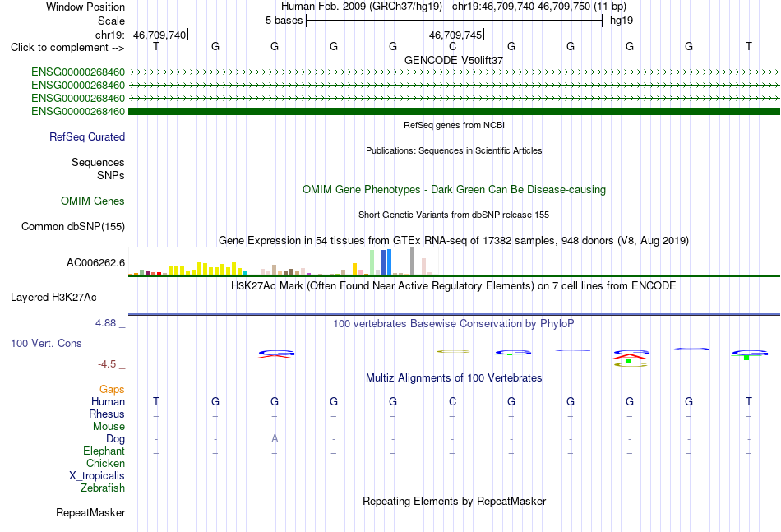Click the Scale label
The height and width of the screenshot is (532, 781).
(111, 21)
